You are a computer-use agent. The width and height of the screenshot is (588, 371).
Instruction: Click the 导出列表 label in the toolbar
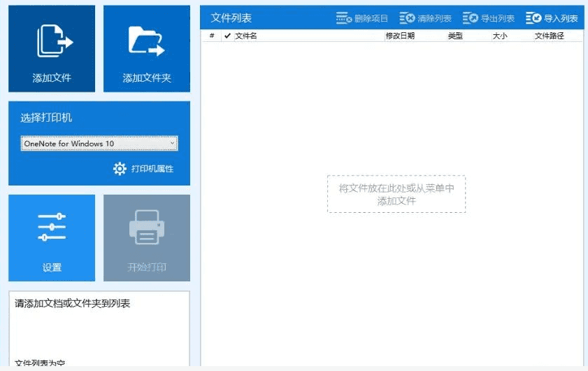tap(498, 18)
